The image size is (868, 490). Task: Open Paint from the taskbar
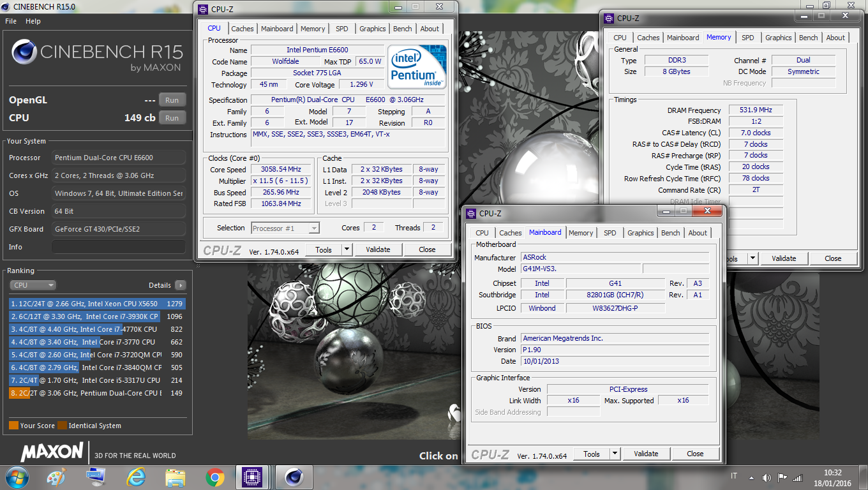point(56,477)
